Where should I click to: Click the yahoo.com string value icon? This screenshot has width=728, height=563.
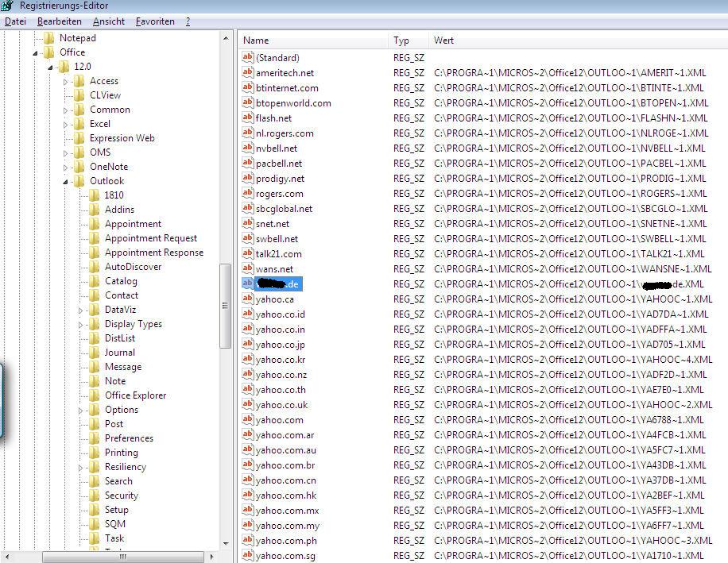click(247, 419)
